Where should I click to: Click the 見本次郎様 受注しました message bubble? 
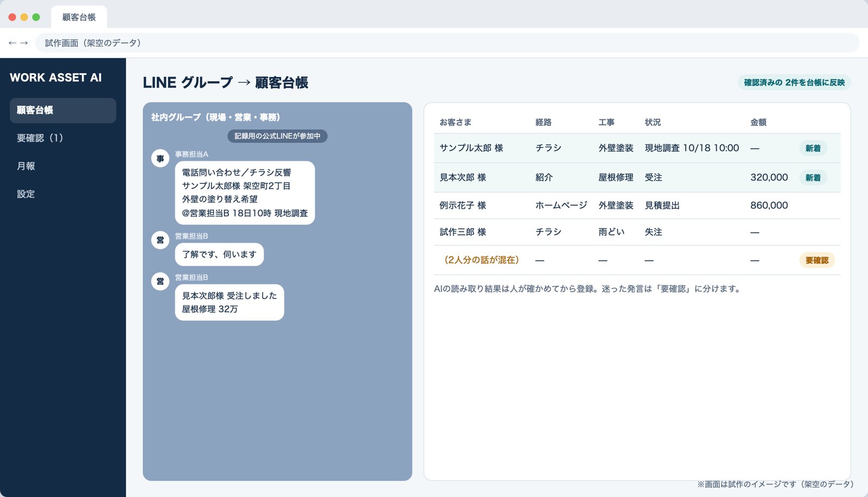pyautogui.click(x=229, y=302)
